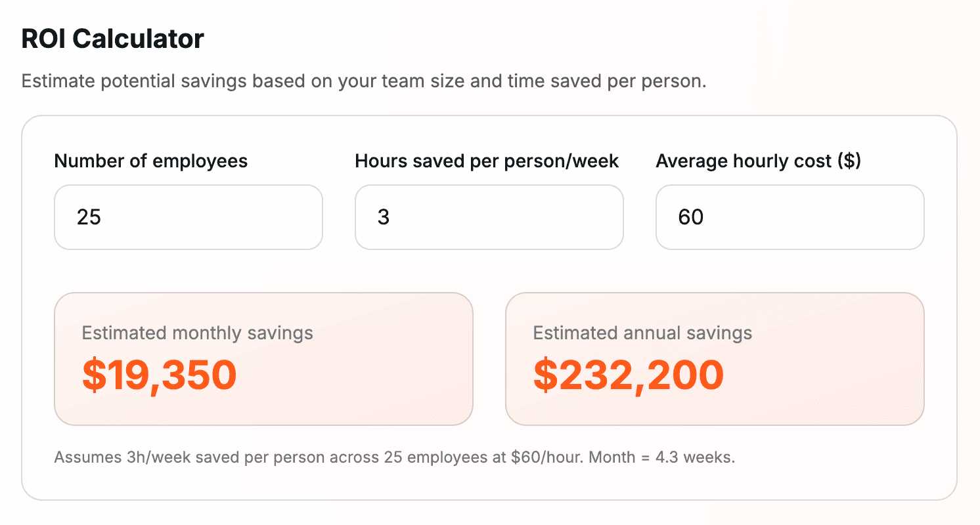Click the $232,200 annual savings amount

(629, 375)
